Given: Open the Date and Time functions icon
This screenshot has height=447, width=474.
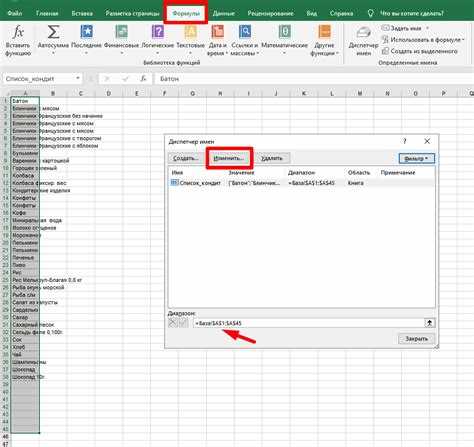Looking at the screenshot, I should pyautogui.click(x=218, y=32).
